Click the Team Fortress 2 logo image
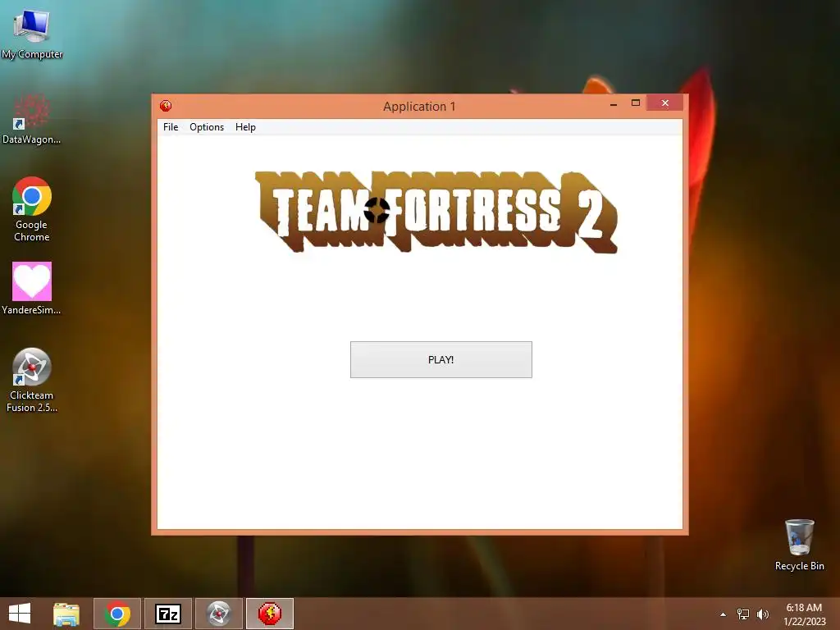 coord(436,212)
